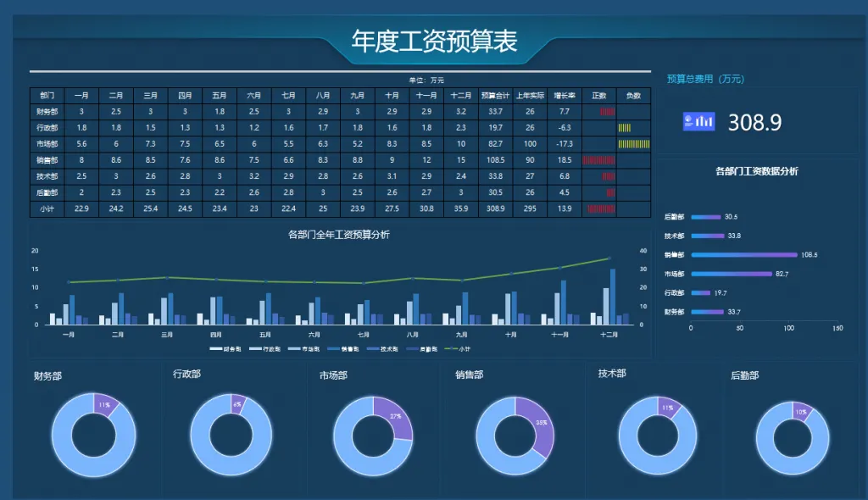This screenshot has height=500, width=868.
Task: Click the budget total chart icon
Action: point(699,122)
